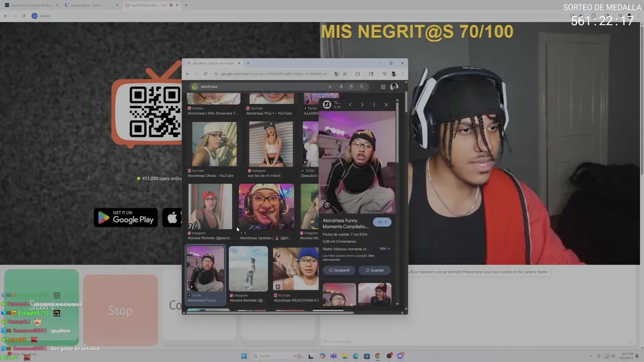
Task: Open the Más información link
Action: coord(348,258)
